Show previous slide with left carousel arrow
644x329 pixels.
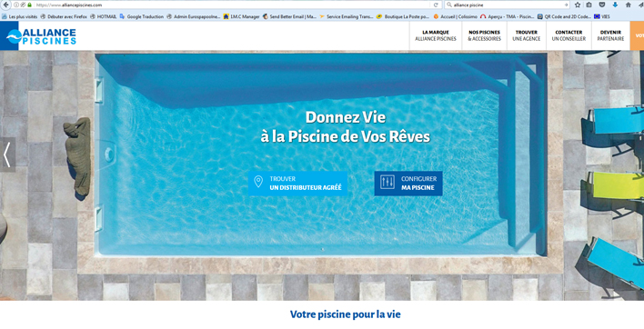(x=7, y=155)
